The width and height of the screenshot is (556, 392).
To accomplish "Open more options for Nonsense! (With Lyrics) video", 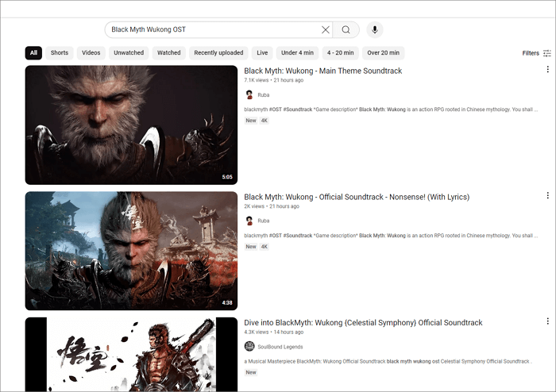I will click(547, 195).
